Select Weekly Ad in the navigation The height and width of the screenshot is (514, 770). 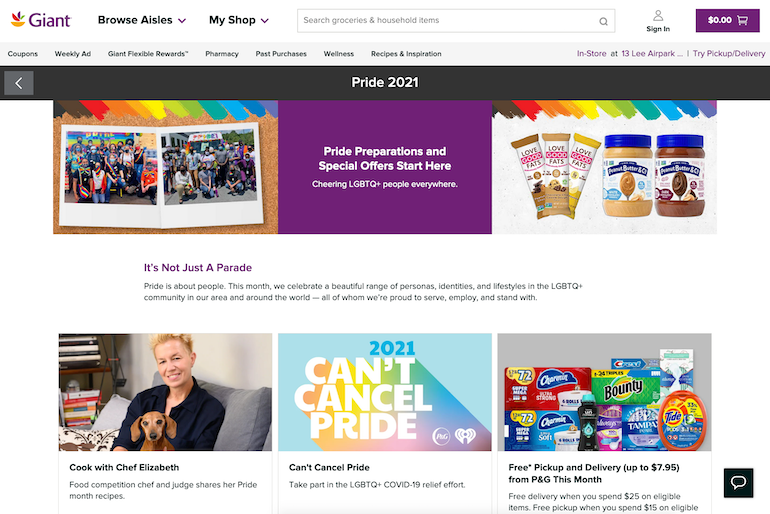pos(73,54)
